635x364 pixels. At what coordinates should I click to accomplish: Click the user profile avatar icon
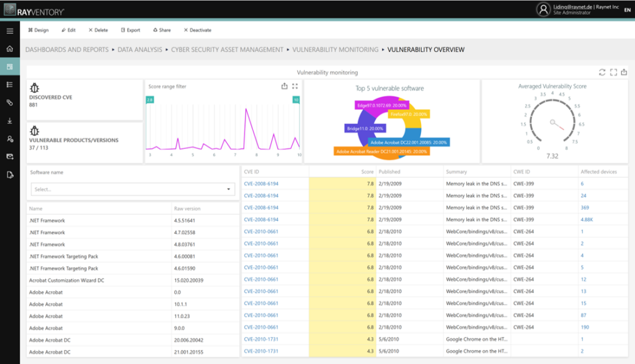coord(543,9)
